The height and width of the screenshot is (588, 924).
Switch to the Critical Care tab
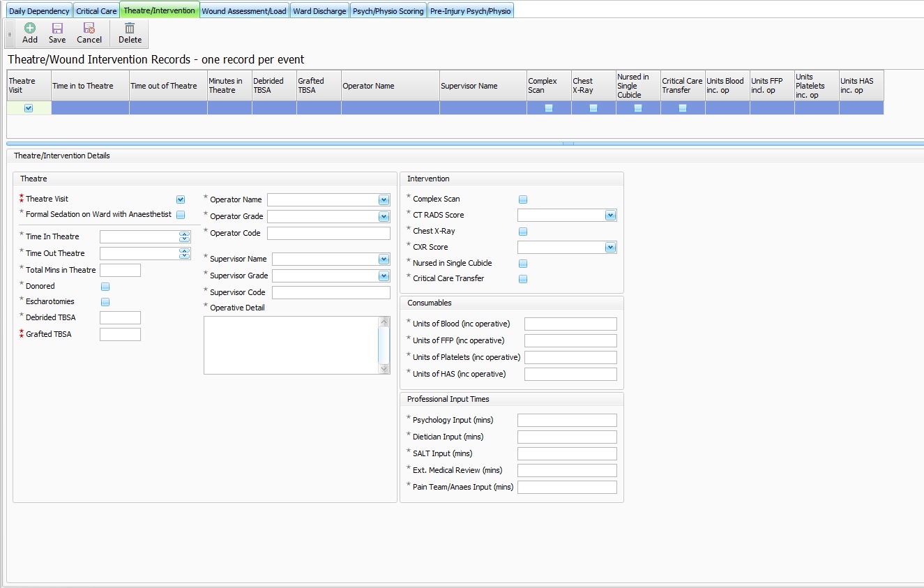point(96,11)
